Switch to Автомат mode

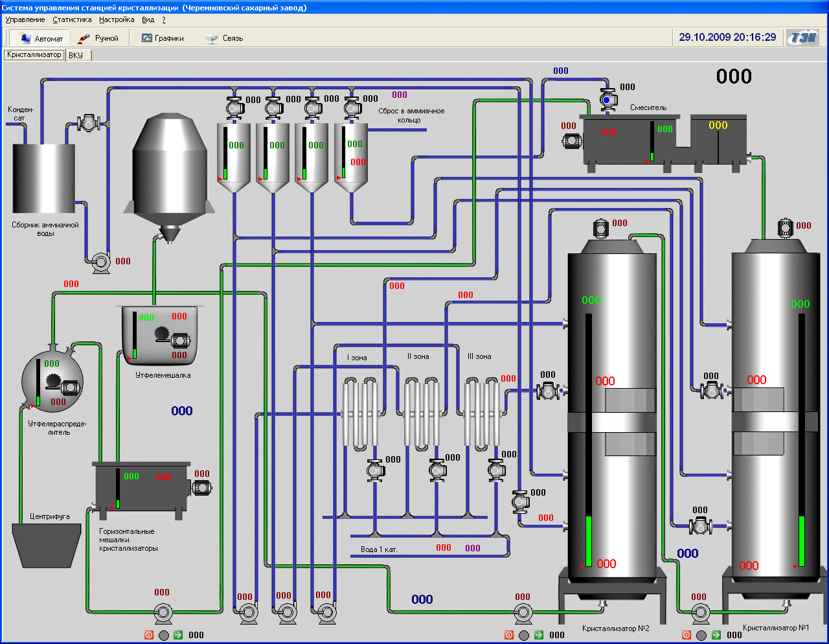(40, 38)
